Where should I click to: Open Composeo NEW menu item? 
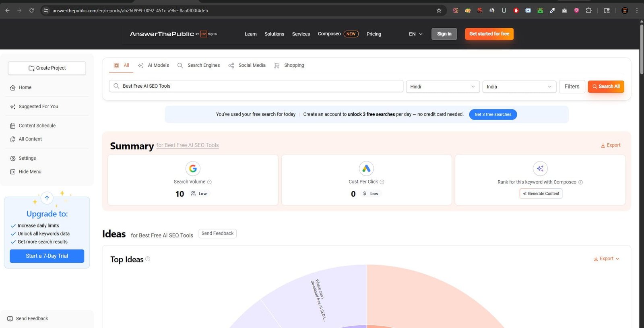338,34
